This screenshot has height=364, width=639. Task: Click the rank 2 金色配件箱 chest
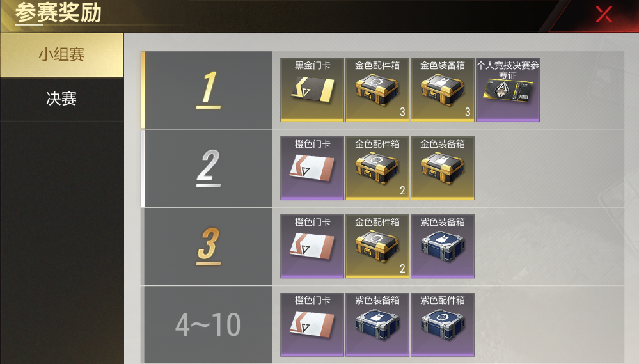coord(377,168)
